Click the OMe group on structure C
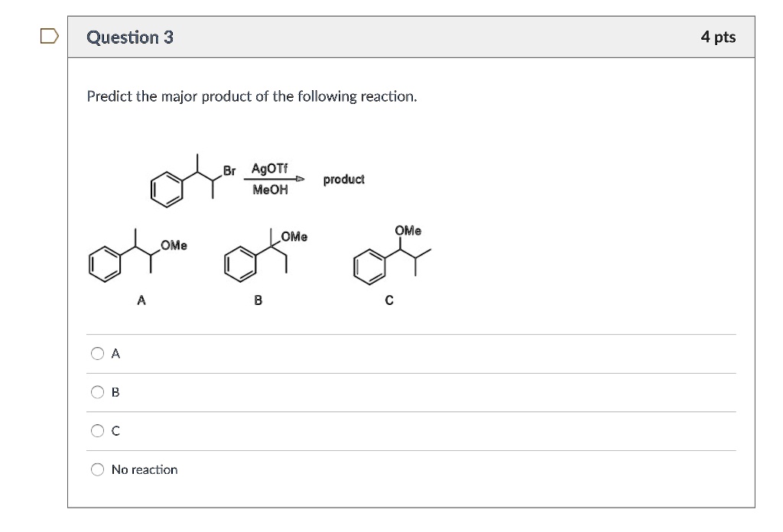The height and width of the screenshot is (532, 783). (407, 229)
